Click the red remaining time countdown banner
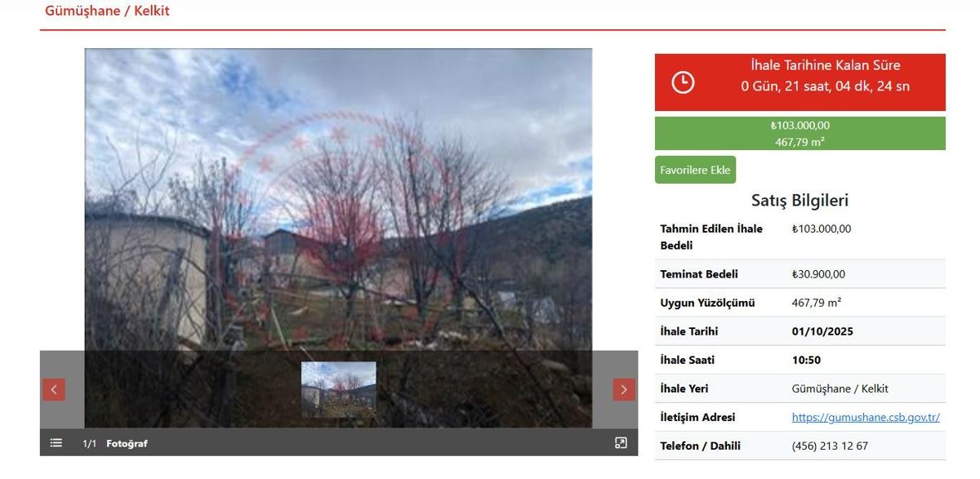 (x=800, y=82)
